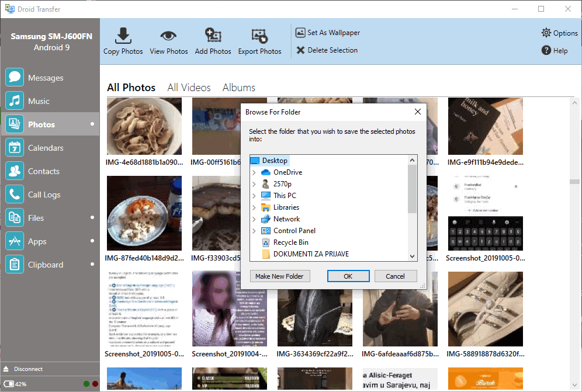This screenshot has height=392, width=582.
Task: Select the Contacts icon in sidebar
Action: (15, 171)
